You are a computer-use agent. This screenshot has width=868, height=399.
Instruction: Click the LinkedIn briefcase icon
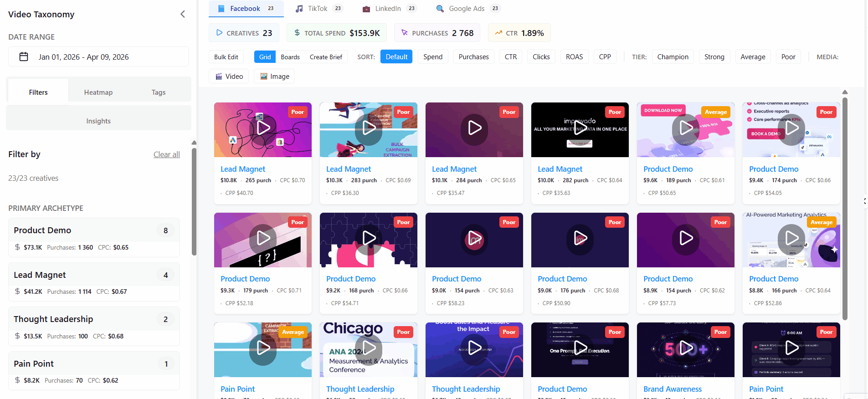coord(366,9)
